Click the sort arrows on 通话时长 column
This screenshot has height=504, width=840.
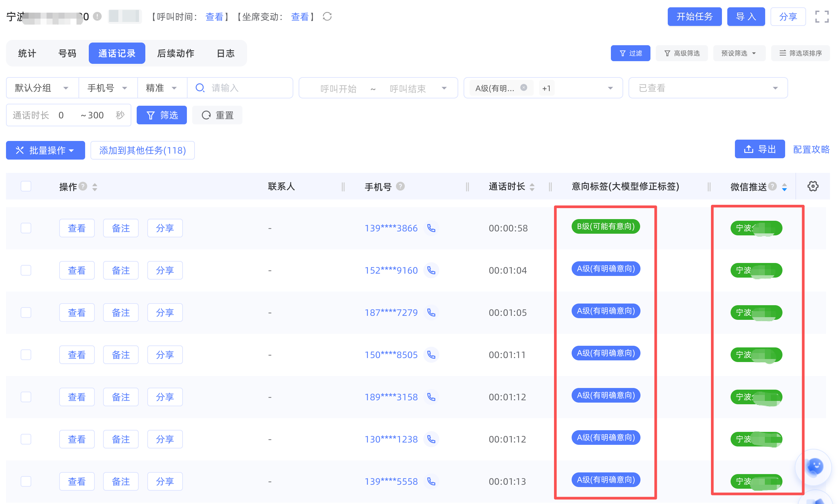click(x=532, y=187)
